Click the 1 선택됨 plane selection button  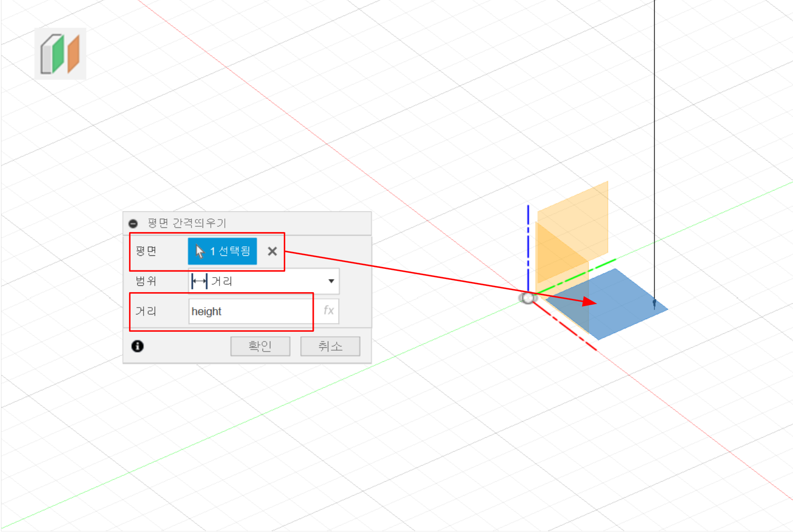pyautogui.click(x=222, y=251)
